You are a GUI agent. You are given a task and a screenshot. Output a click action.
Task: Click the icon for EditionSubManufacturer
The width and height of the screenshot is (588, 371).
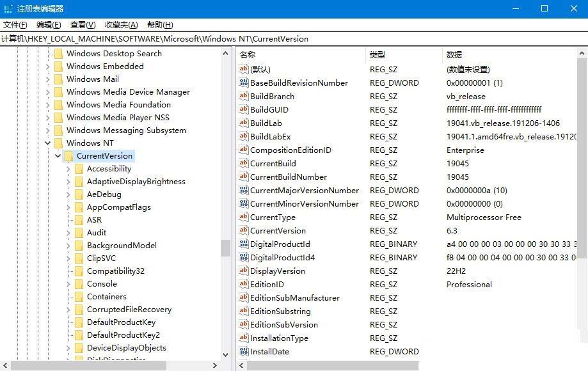coord(243,297)
